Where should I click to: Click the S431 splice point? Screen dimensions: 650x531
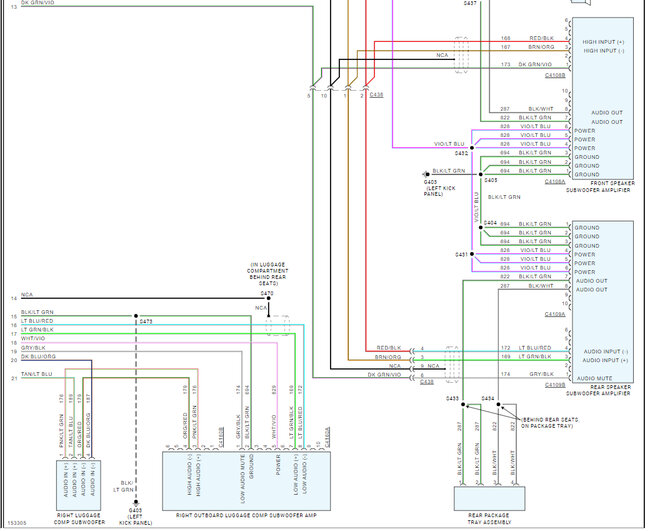(x=472, y=254)
